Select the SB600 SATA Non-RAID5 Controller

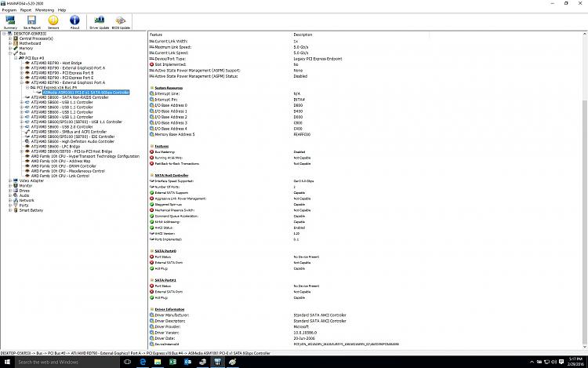tap(70, 97)
